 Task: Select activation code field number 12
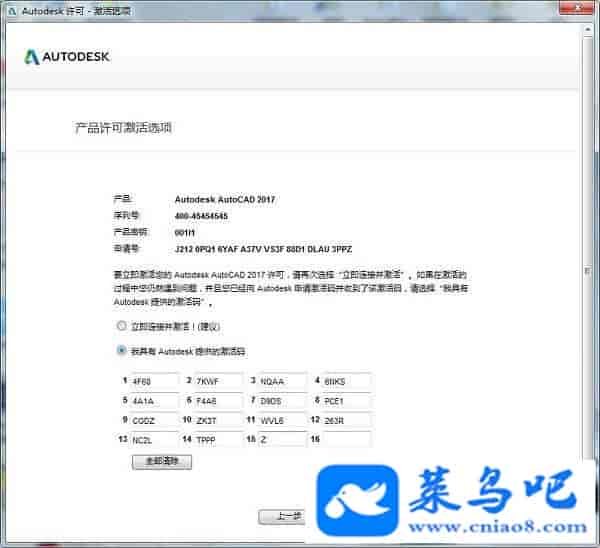tap(347, 420)
